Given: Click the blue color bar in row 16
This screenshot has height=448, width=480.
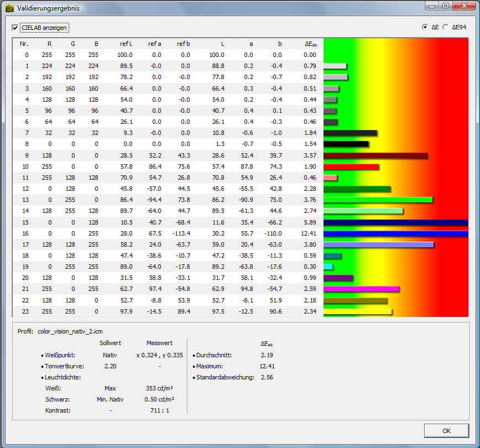Looking at the screenshot, I should 395,234.
